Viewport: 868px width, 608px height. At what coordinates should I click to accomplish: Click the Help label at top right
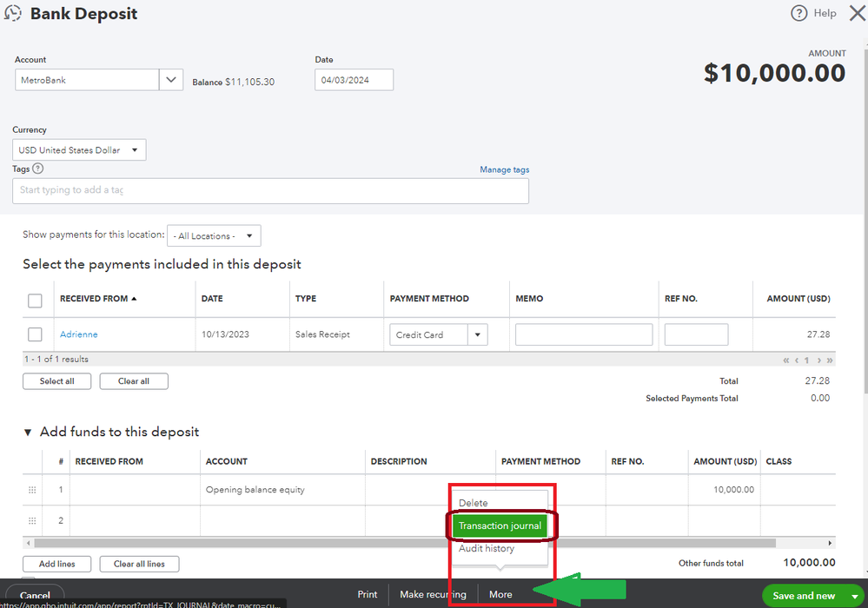pos(825,13)
